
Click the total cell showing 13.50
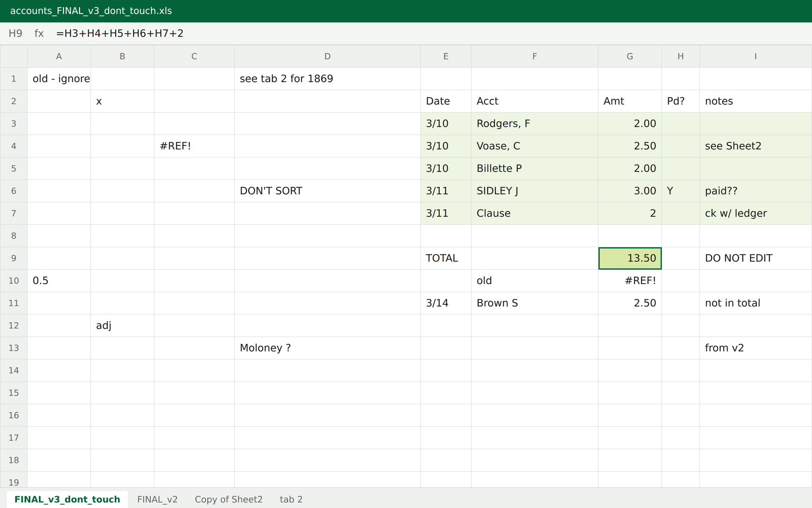tap(630, 258)
